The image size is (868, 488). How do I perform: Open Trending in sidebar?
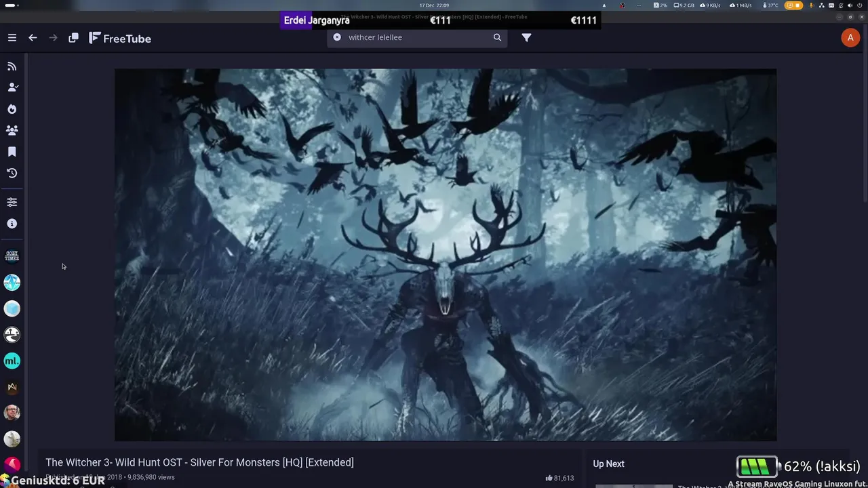[12, 109]
